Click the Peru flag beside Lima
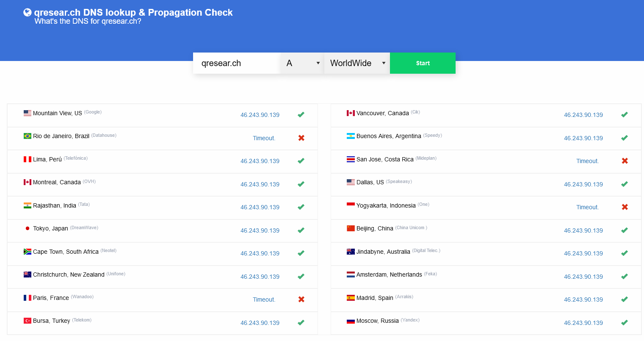644x341 pixels. [28, 159]
